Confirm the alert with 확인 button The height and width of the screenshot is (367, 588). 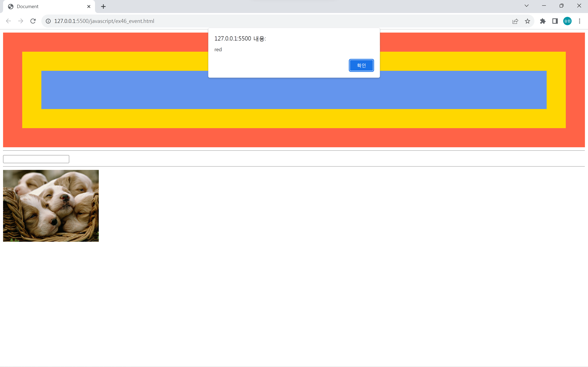tap(361, 65)
